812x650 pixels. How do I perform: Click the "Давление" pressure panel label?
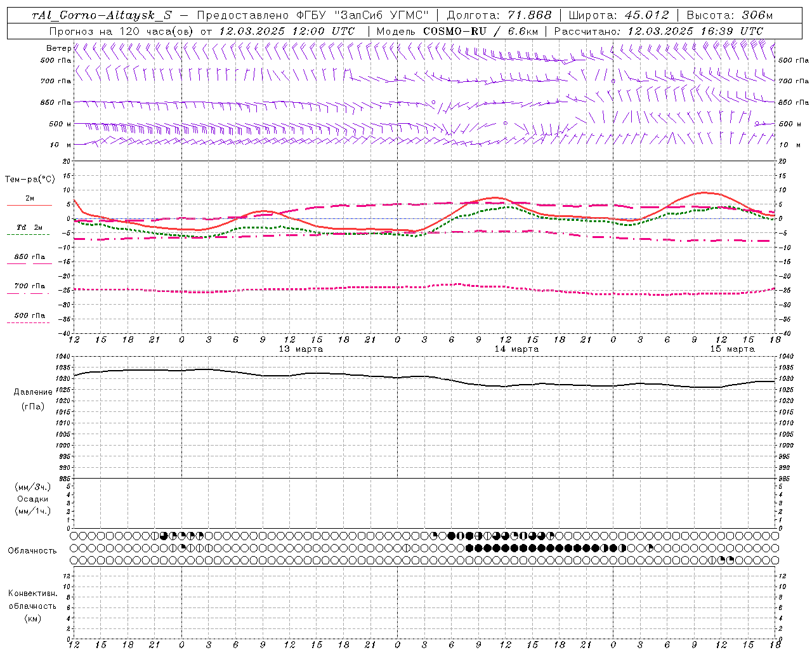pyautogui.click(x=33, y=392)
